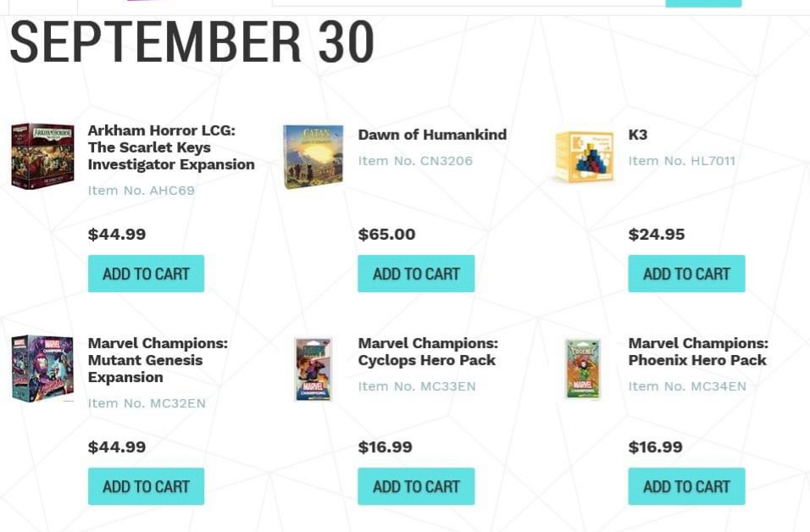Add Cyclops Hero Pack to cart
This screenshot has width=810, height=532.
pyautogui.click(x=416, y=486)
